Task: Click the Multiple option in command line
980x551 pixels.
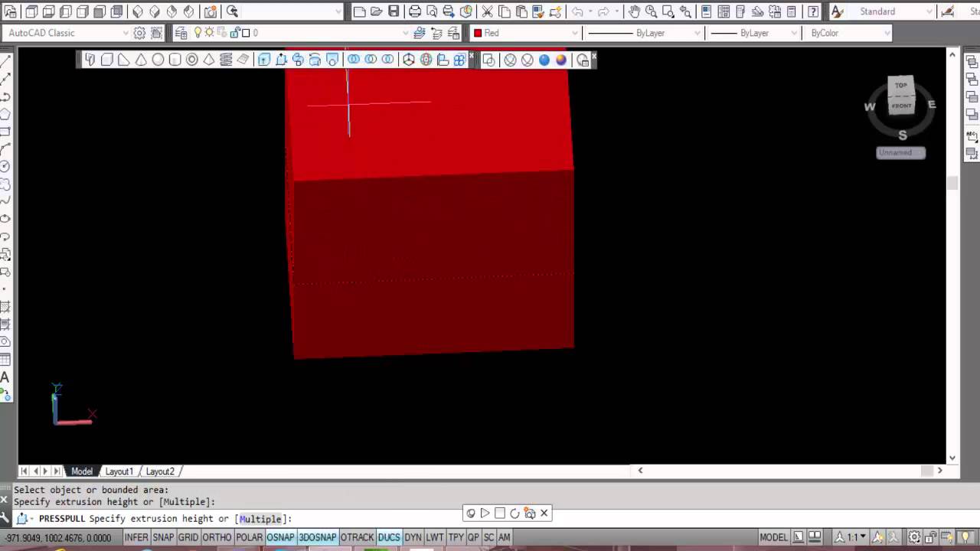Action: point(260,519)
